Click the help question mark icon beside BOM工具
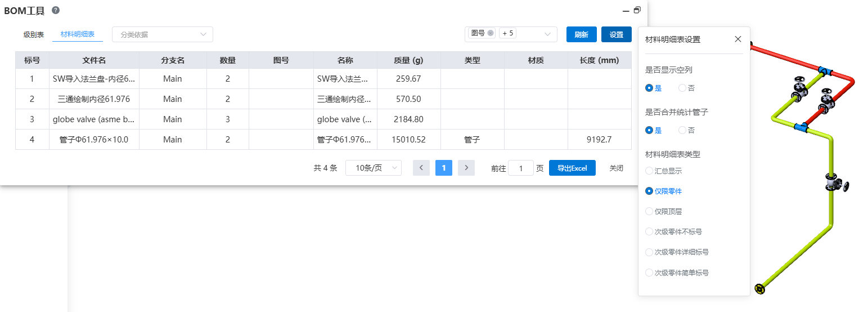Image resolution: width=868 pixels, height=312 pixels. [56, 10]
